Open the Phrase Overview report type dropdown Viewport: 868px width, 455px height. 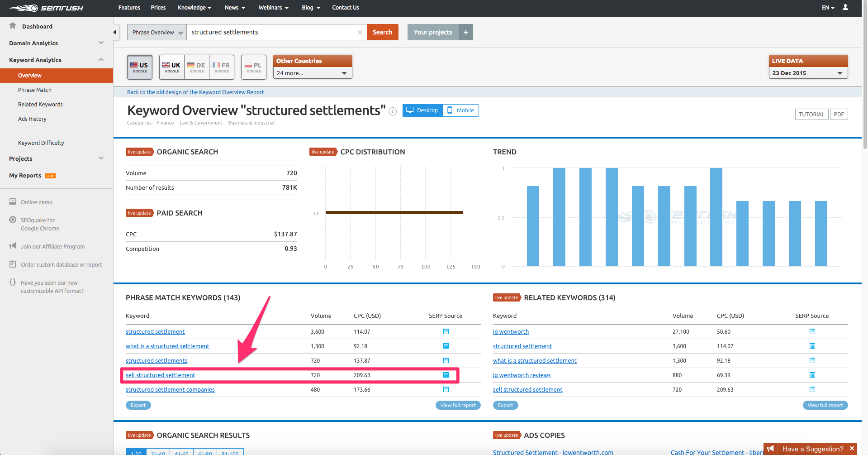pyautogui.click(x=157, y=32)
